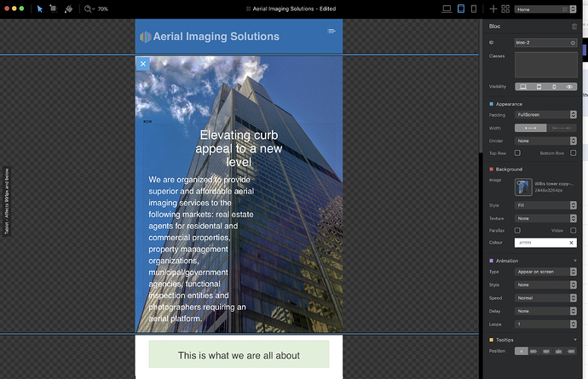Click the add plus icon in toolbar
This screenshot has width=588, height=379.
pyautogui.click(x=493, y=9)
